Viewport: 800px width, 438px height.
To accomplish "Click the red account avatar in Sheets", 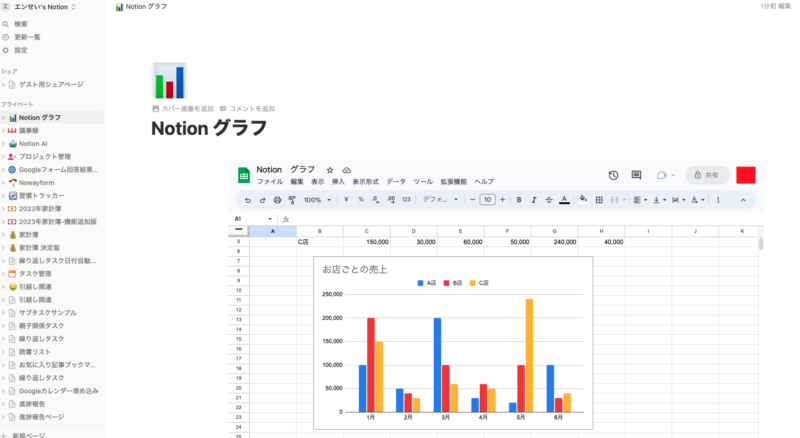I will point(746,175).
